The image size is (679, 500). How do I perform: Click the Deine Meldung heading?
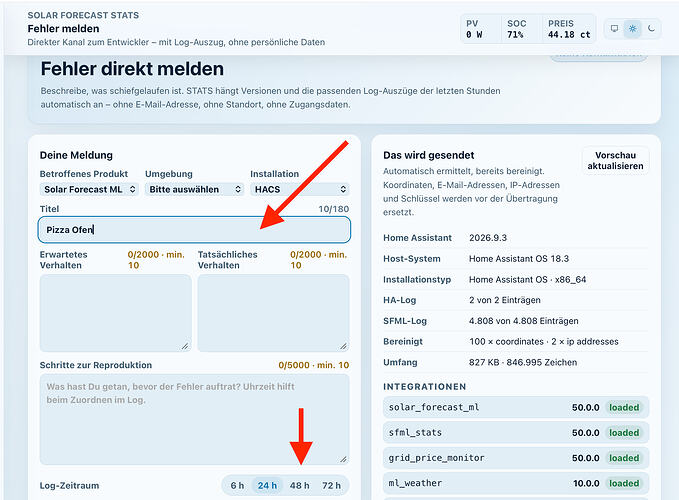pyautogui.click(x=76, y=155)
